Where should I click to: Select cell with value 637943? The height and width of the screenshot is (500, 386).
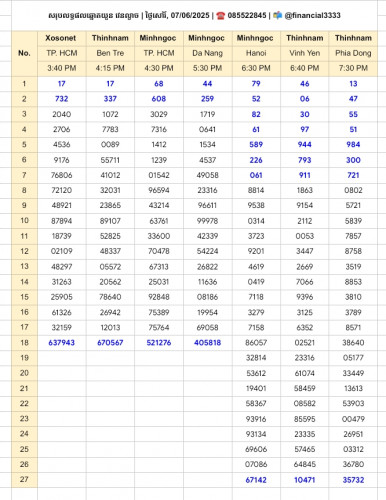(62, 343)
